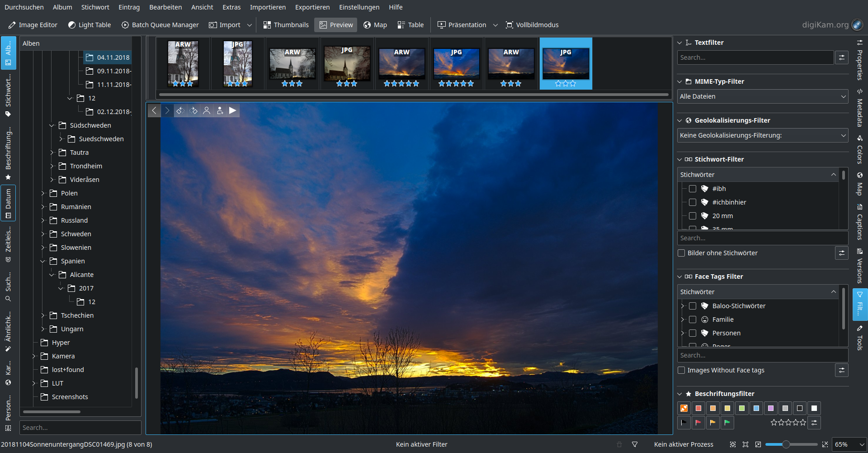868x453 pixels.
Task: Click the fit-to-window icon right of zoom slider
Action: coord(825,444)
